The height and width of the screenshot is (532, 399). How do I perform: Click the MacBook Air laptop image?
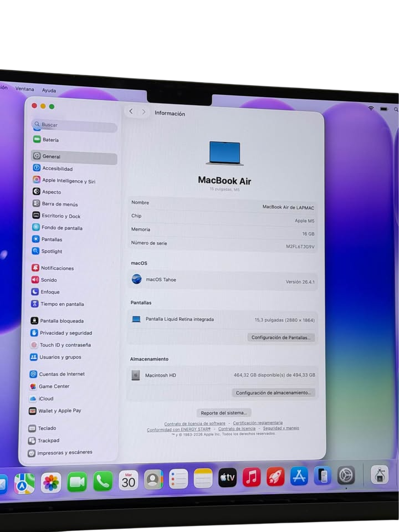pyautogui.click(x=224, y=153)
